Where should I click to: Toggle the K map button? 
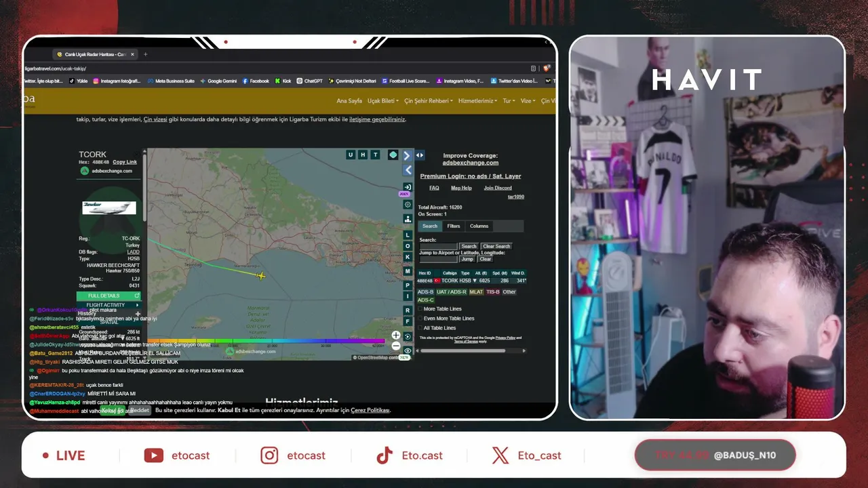point(408,257)
